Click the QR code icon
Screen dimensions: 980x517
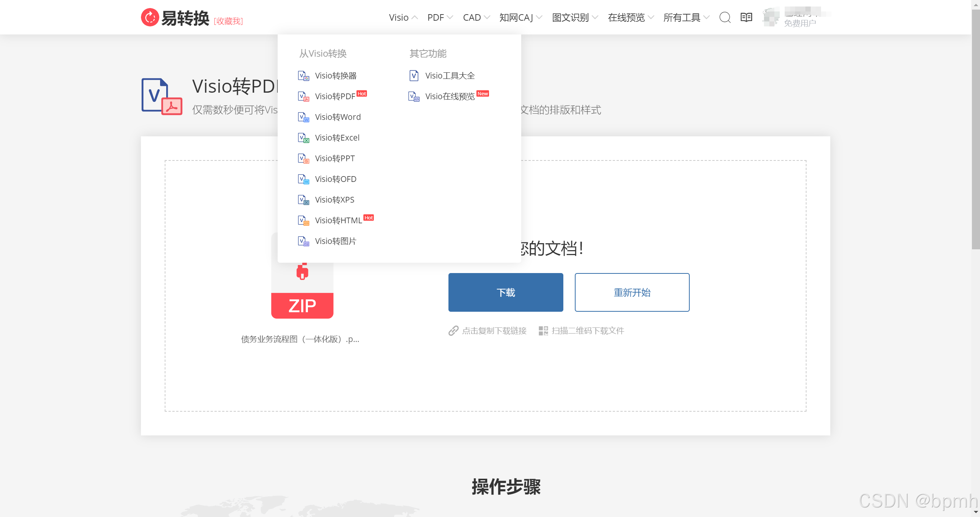[x=543, y=330]
